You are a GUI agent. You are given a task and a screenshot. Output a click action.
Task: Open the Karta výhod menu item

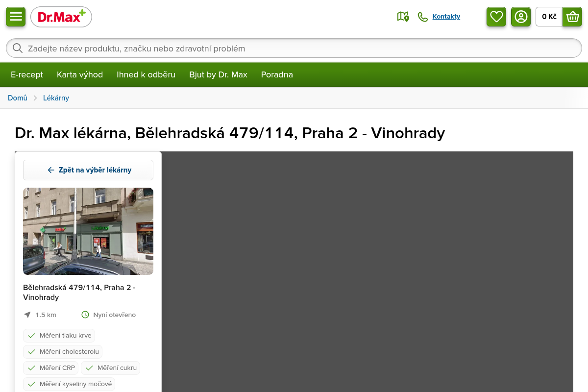pos(80,74)
